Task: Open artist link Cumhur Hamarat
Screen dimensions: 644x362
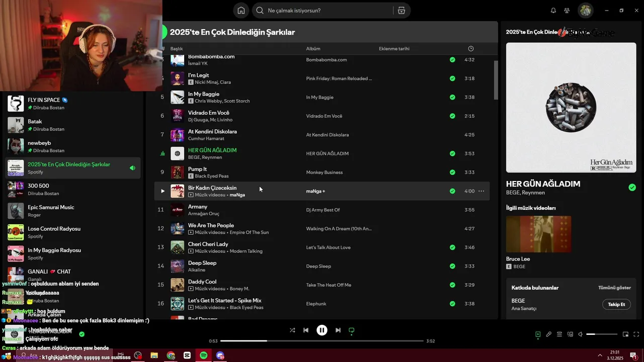Action: click(206, 138)
